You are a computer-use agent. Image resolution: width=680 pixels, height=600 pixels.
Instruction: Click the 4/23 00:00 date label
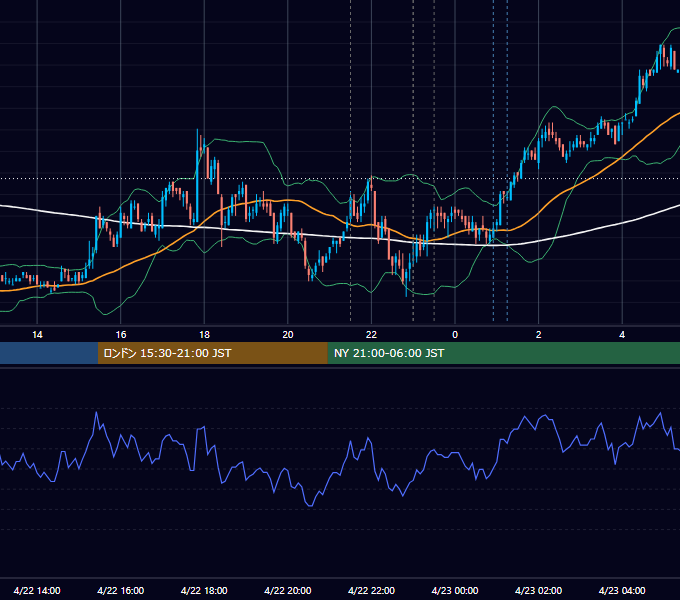(x=455, y=590)
